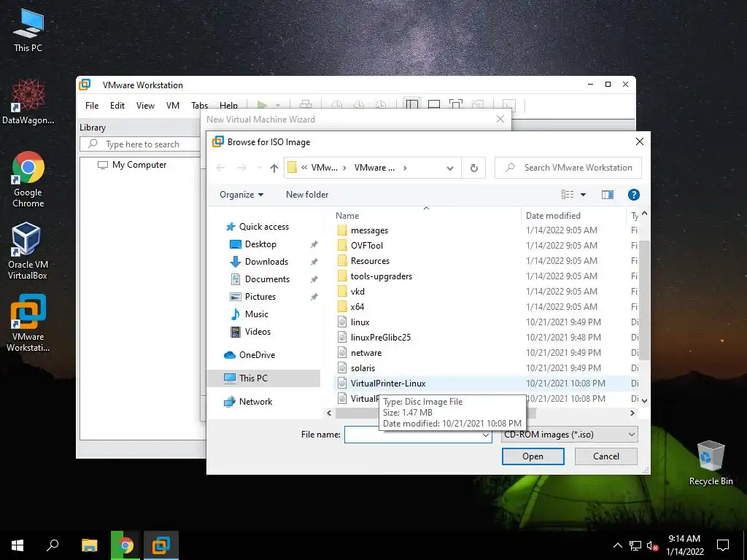This screenshot has height=560, width=747.
Task: Show hidden system tray icons
Action: (x=617, y=545)
